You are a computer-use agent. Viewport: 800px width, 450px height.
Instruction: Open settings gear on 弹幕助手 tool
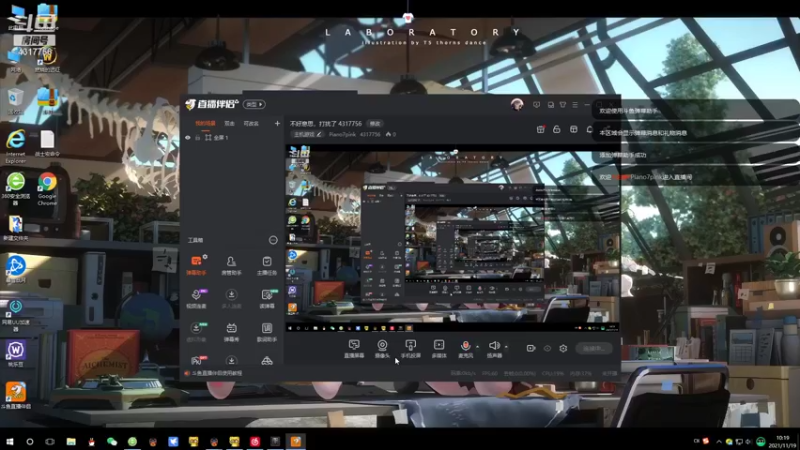click(x=205, y=256)
